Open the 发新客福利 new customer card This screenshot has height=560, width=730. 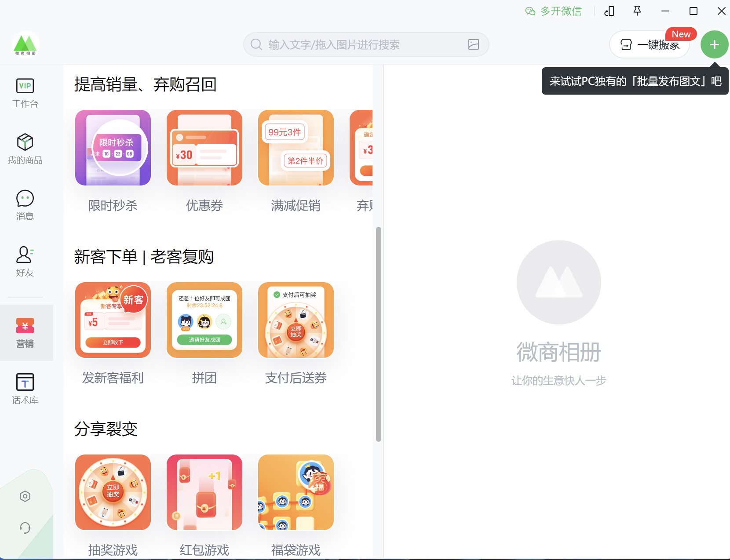pyautogui.click(x=113, y=320)
